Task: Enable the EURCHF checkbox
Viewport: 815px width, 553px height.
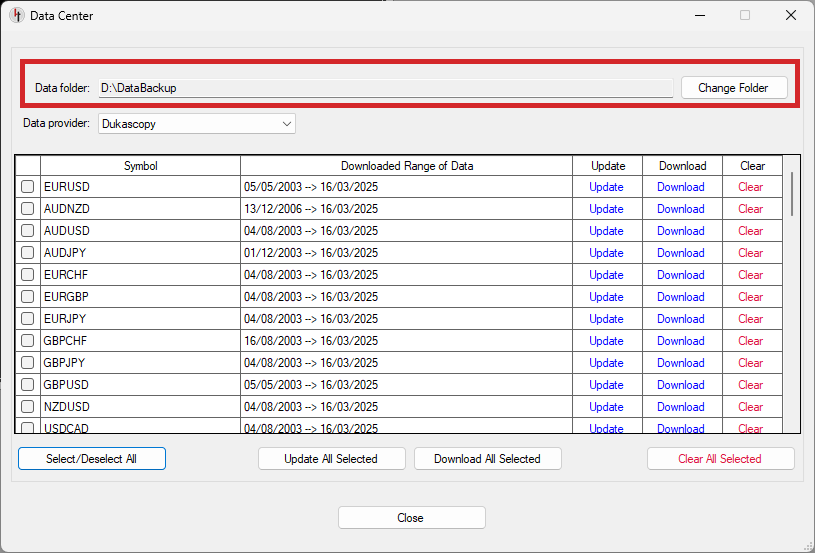Action: point(28,274)
